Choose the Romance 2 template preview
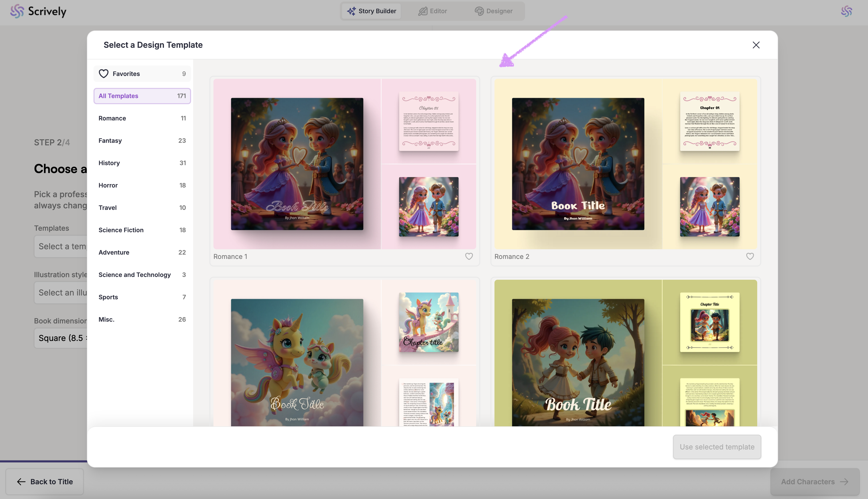868x499 pixels. pyautogui.click(x=625, y=164)
